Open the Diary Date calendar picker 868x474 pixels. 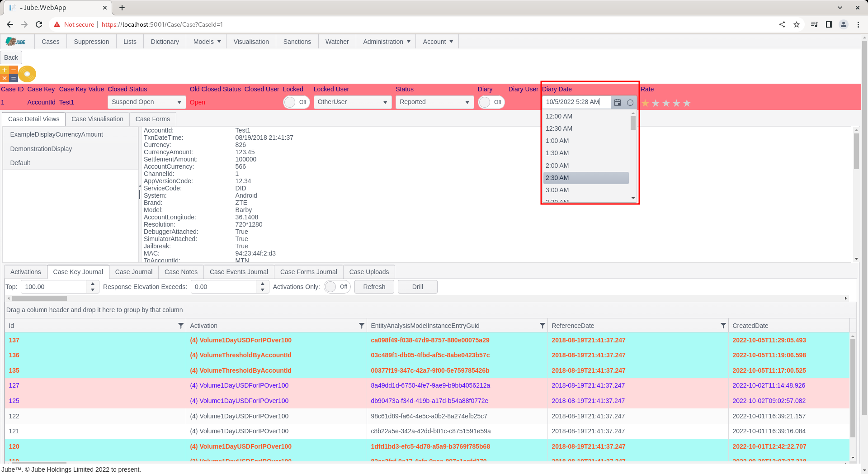pos(618,102)
